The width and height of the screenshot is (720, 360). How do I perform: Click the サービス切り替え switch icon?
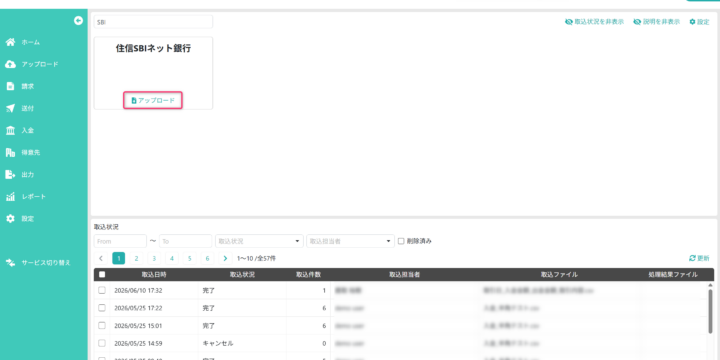[x=10, y=263]
